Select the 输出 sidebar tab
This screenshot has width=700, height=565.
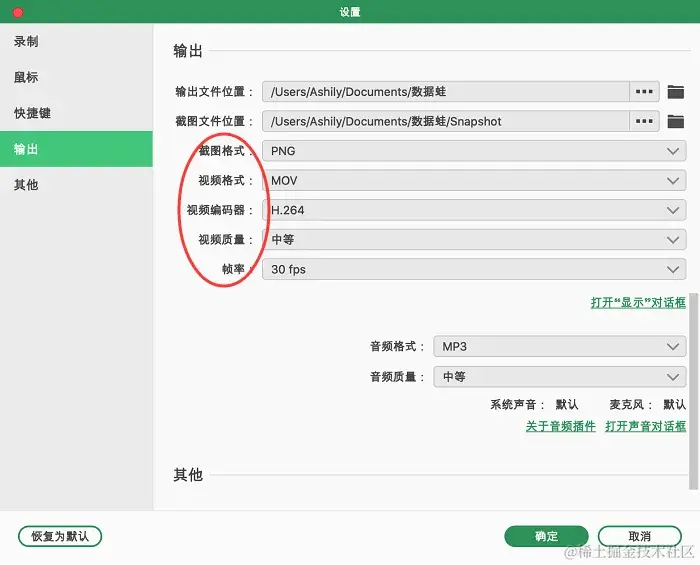click(x=76, y=149)
